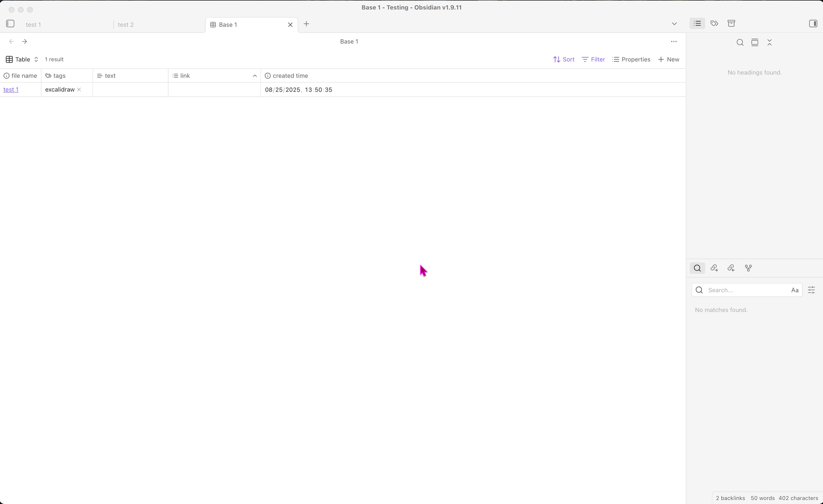Open the All properties icon
The width and height of the screenshot is (823, 504).
(731, 23)
